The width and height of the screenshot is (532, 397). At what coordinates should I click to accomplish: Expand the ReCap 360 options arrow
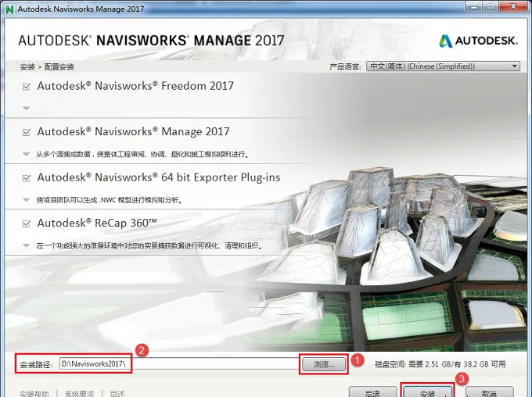click(26, 246)
